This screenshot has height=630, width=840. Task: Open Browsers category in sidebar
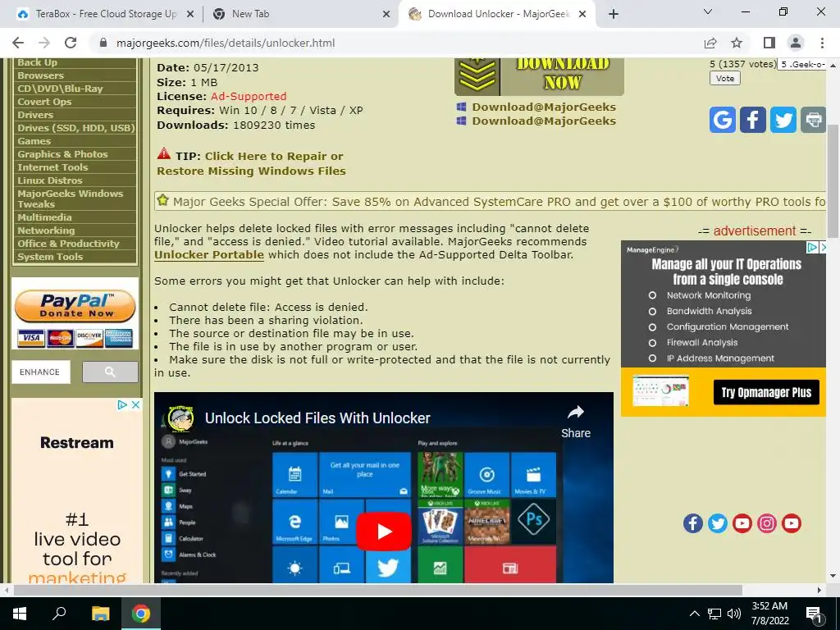point(41,75)
